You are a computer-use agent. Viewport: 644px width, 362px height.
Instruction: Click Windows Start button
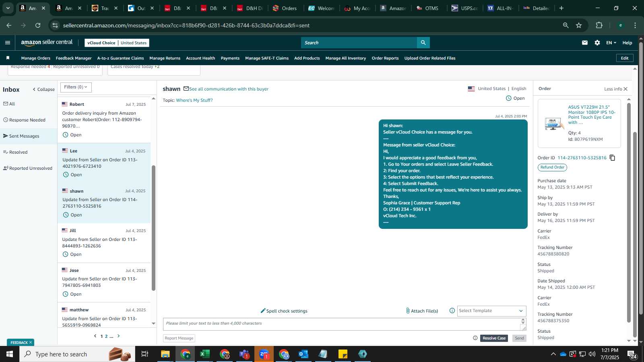pos(10,354)
